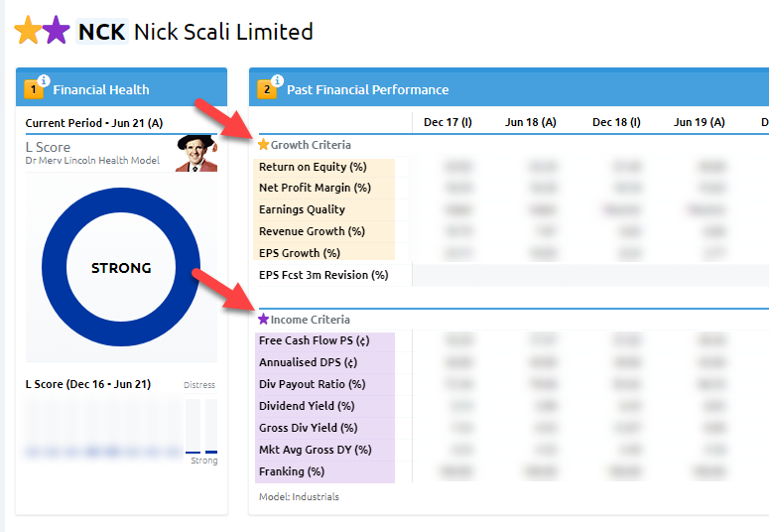This screenshot has width=769, height=532.
Task: Click the Dec 17 (I) column header
Action: point(448,122)
